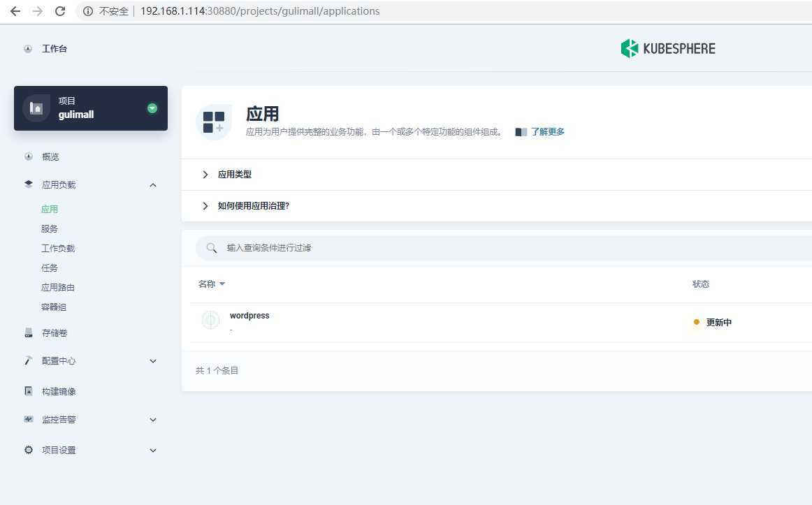Open the wordpress application link

click(249, 315)
